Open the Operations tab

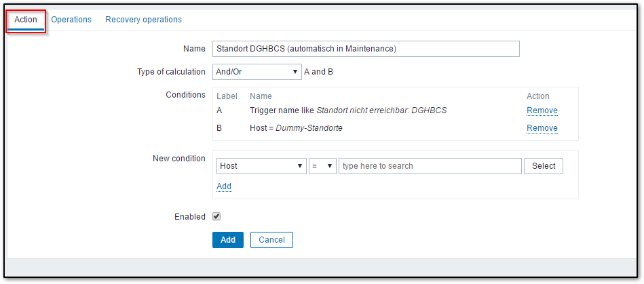tap(71, 20)
